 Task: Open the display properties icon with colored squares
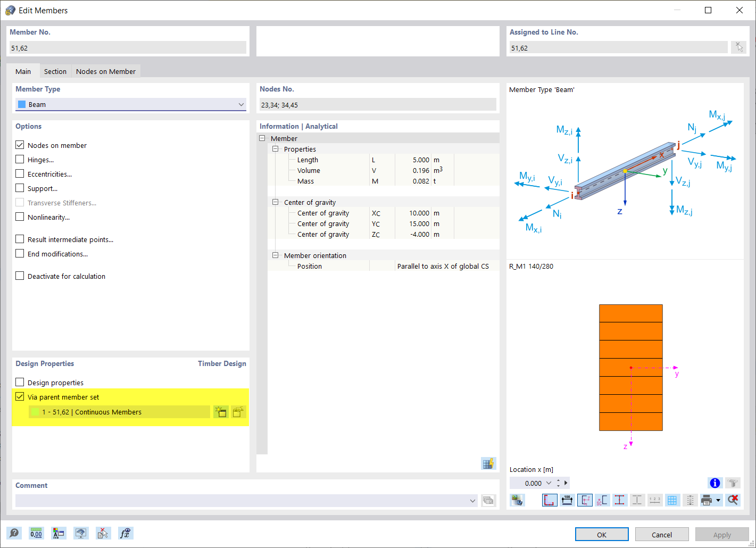tap(59, 533)
